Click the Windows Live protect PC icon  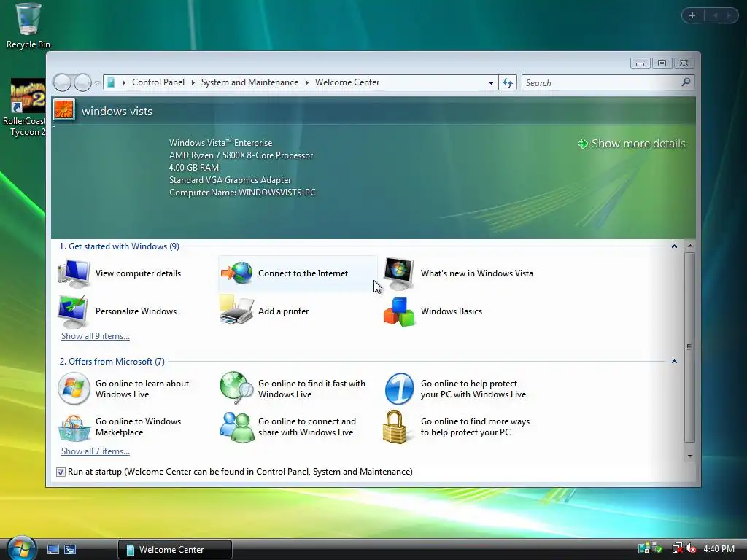click(x=399, y=389)
